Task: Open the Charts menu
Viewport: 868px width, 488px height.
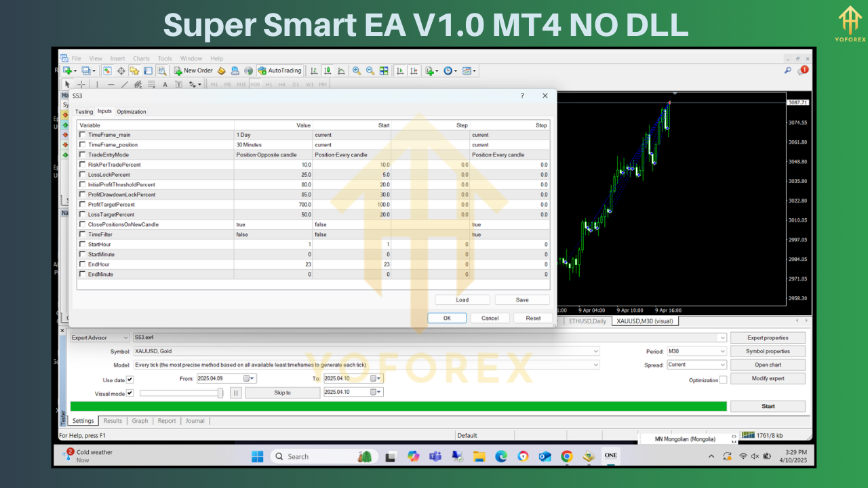Action: click(140, 58)
